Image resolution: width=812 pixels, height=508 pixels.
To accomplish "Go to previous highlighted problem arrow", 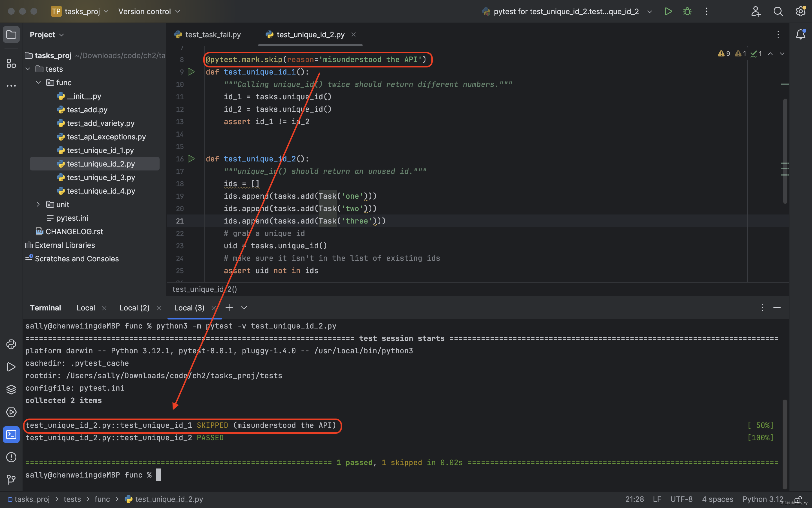I will click(x=770, y=54).
